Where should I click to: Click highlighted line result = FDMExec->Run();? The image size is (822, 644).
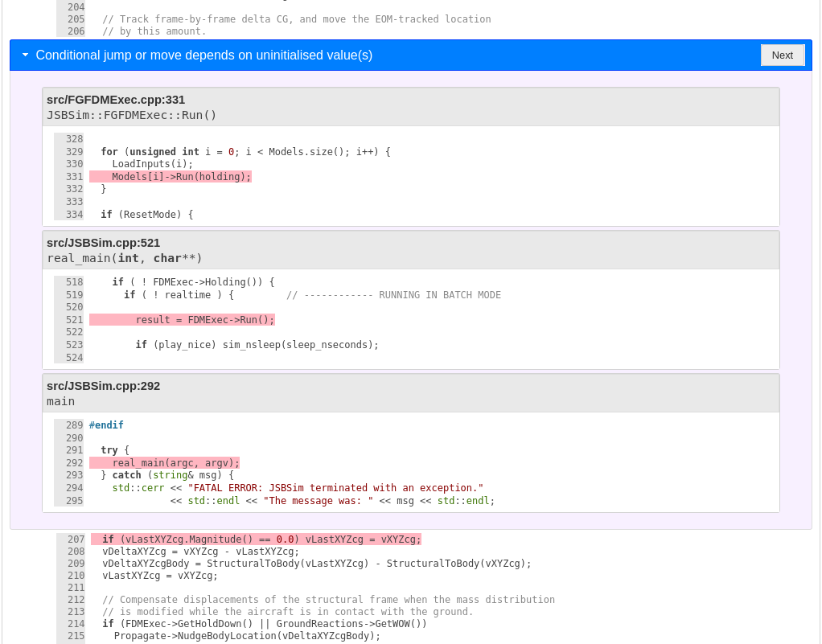(182, 320)
